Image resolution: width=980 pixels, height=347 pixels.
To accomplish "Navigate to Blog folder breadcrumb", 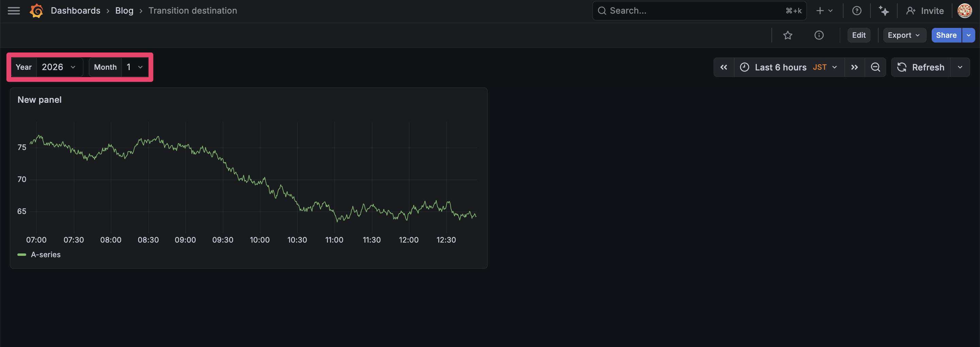I will [124, 11].
